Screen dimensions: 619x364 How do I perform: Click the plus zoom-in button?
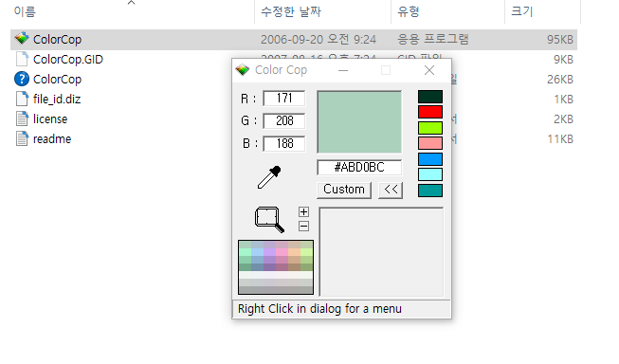tap(303, 212)
